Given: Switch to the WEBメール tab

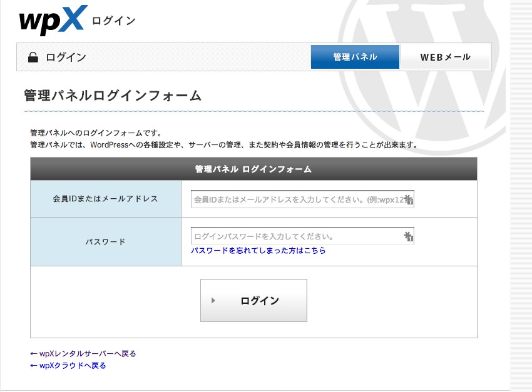Looking at the screenshot, I should point(445,57).
